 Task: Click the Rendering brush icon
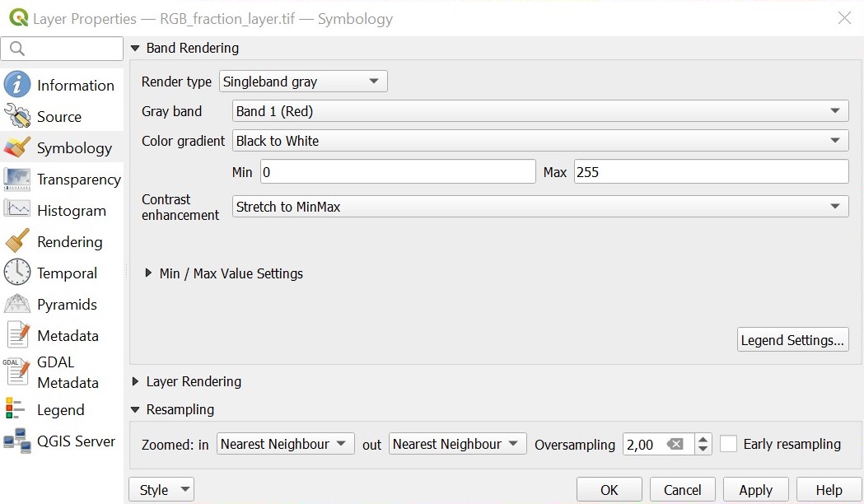(x=17, y=241)
